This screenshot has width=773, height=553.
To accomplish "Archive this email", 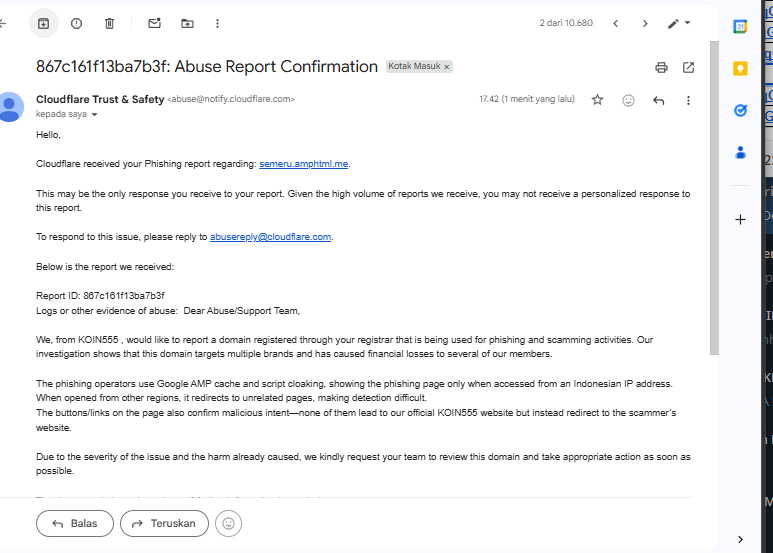I will [x=43, y=23].
